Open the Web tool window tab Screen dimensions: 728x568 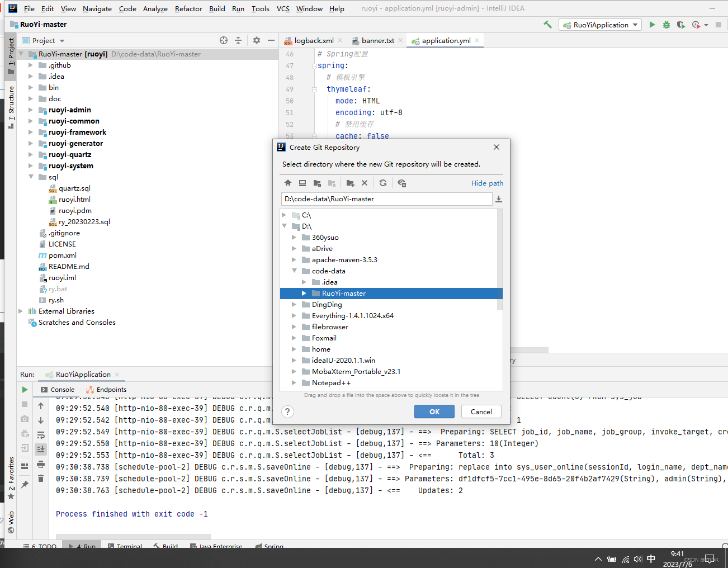click(11, 522)
